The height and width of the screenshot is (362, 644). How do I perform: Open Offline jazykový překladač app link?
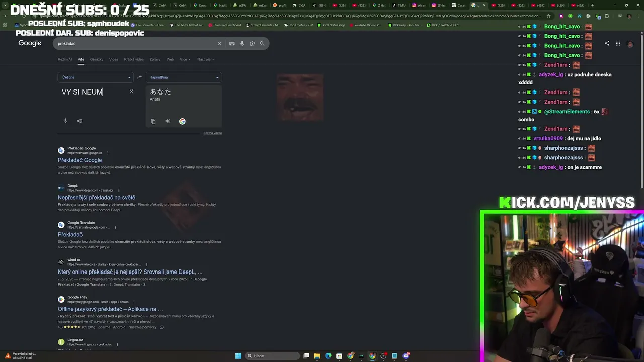(x=110, y=309)
